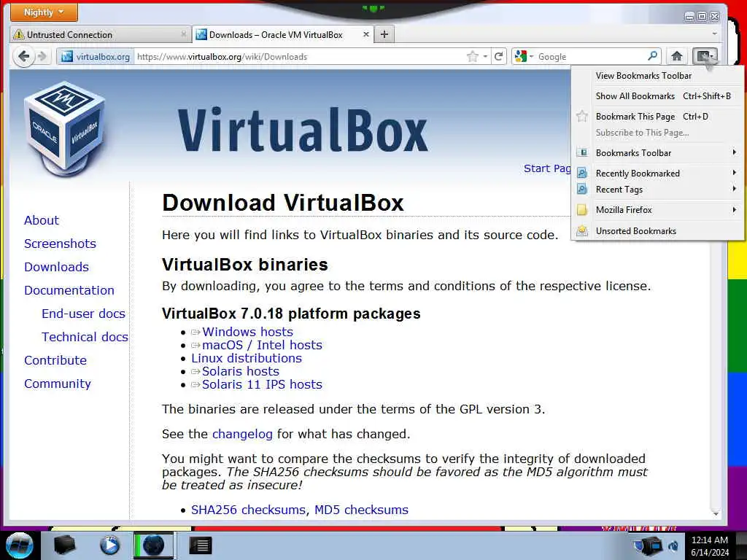
Task: Click the macOS / Intel hosts link
Action: 262,345
